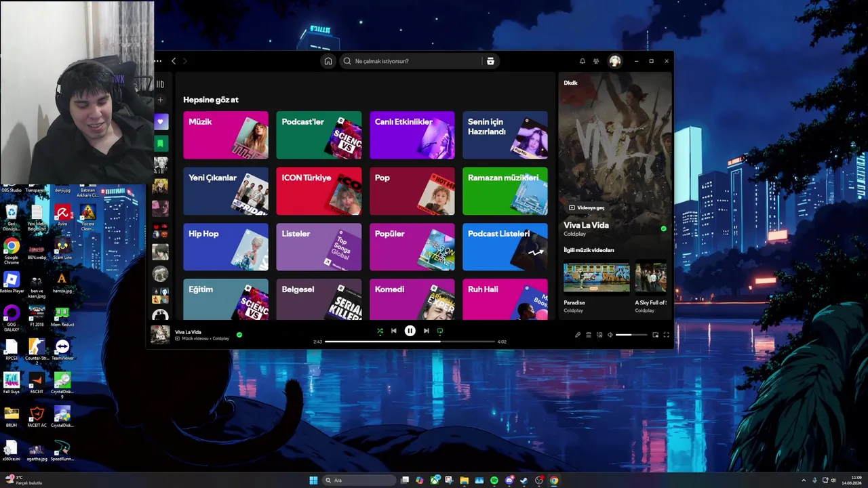Open the Komedi category card

(412, 299)
